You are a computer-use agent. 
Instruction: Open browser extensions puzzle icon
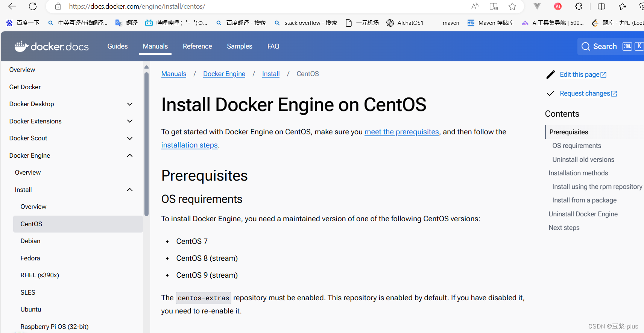579,6
